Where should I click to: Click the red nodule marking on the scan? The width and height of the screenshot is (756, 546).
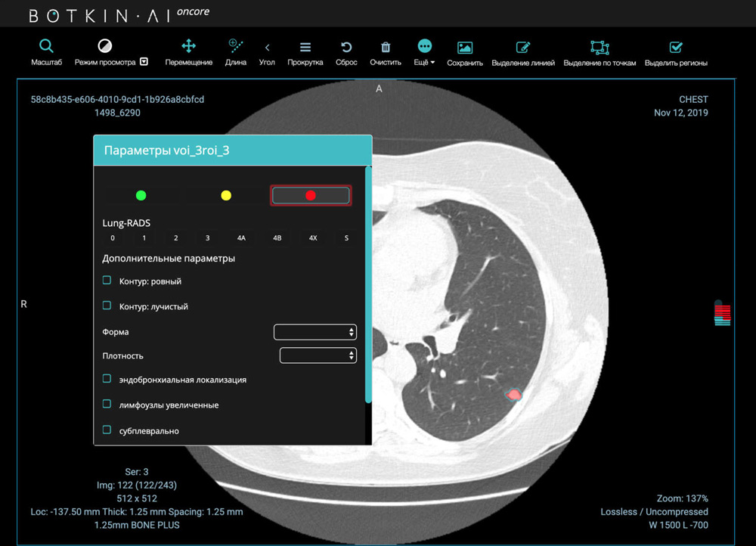tap(515, 395)
